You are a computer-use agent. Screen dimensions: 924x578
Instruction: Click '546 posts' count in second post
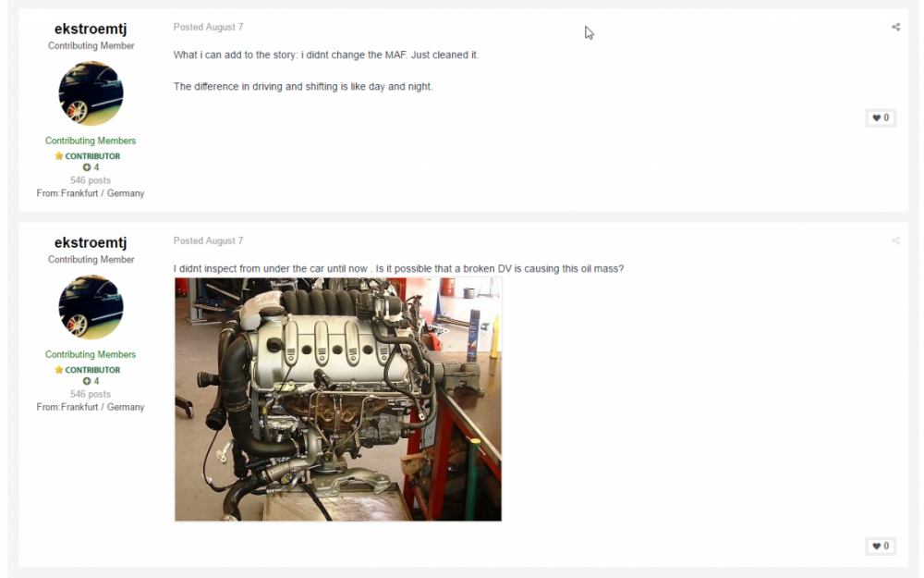[x=91, y=394]
